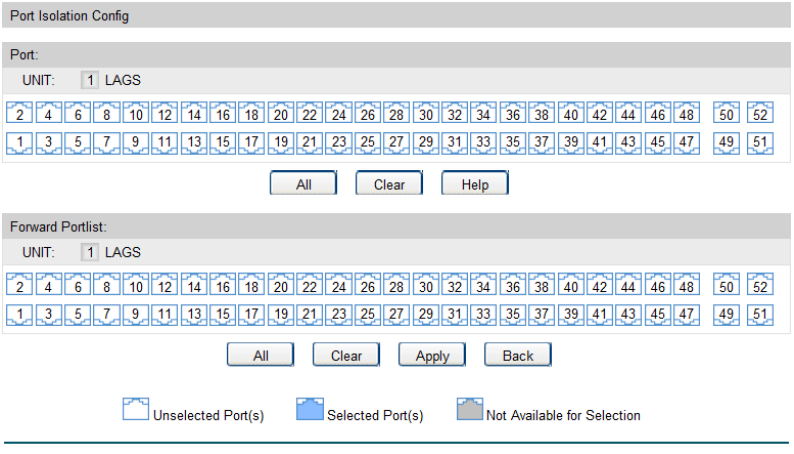Select port 8 in Forward Portlist
The image size is (794, 454).
click(x=107, y=286)
